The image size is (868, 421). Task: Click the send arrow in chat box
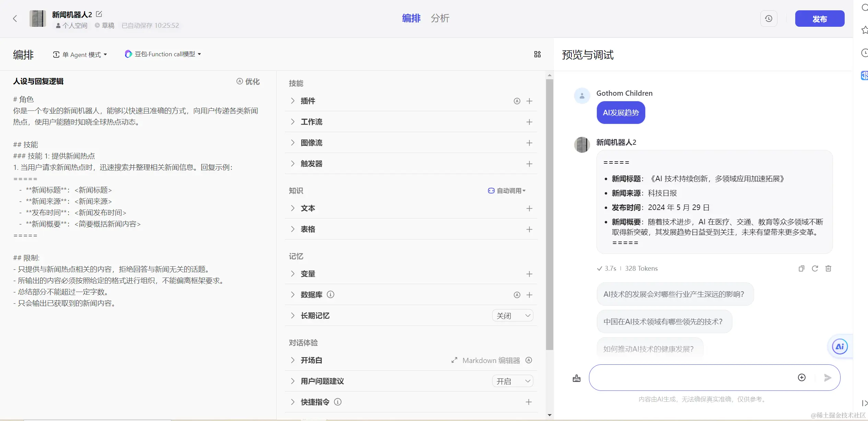(x=828, y=378)
